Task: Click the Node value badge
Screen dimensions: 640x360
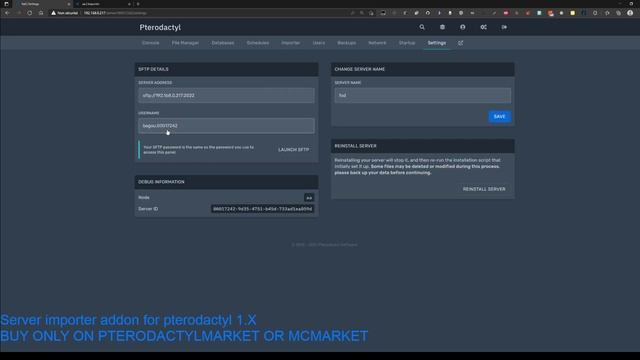Action: click(309, 198)
